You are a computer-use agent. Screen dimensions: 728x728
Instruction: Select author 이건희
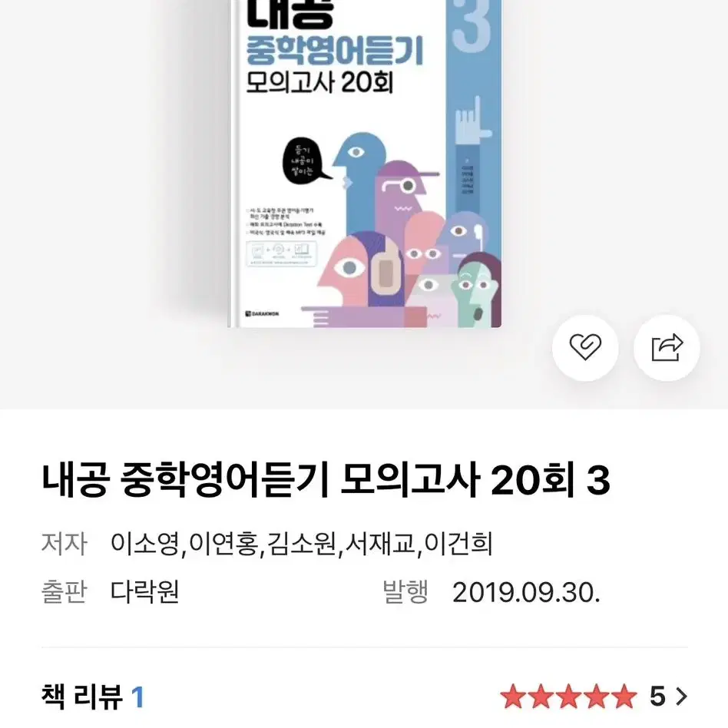pyautogui.click(x=458, y=543)
